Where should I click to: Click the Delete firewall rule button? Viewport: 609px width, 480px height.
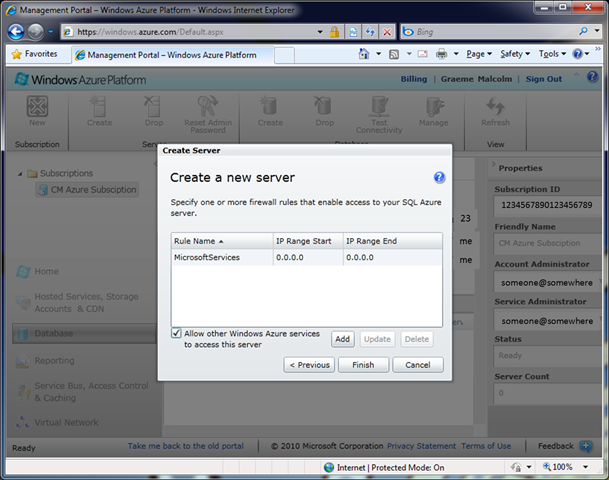pyautogui.click(x=416, y=339)
